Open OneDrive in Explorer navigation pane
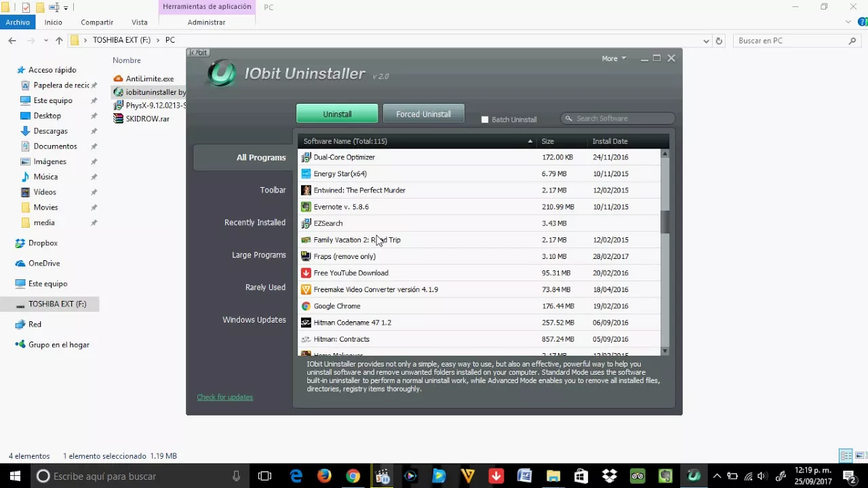This screenshot has height=488, width=868. pyautogui.click(x=38, y=263)
